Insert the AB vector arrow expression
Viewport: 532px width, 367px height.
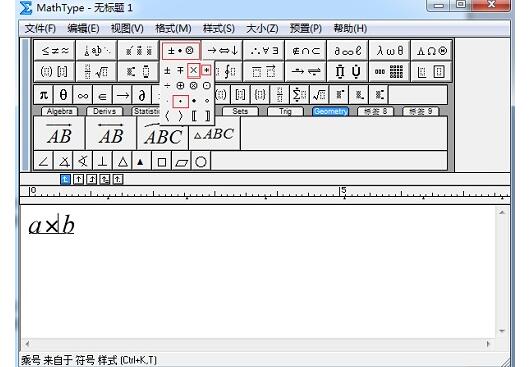tap(59, 133)
